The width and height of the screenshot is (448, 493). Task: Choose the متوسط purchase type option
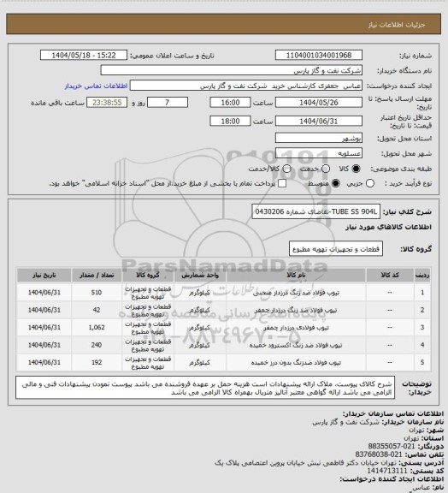[x=336, y=183]
